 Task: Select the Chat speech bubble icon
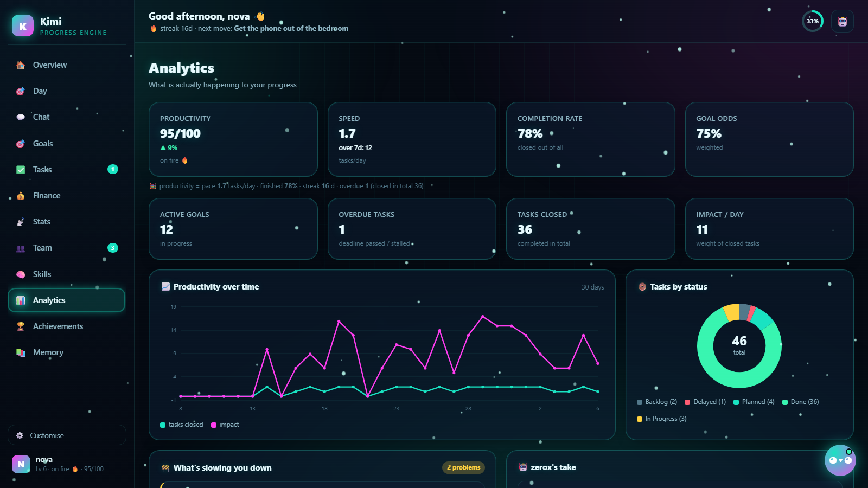(21, 117)
